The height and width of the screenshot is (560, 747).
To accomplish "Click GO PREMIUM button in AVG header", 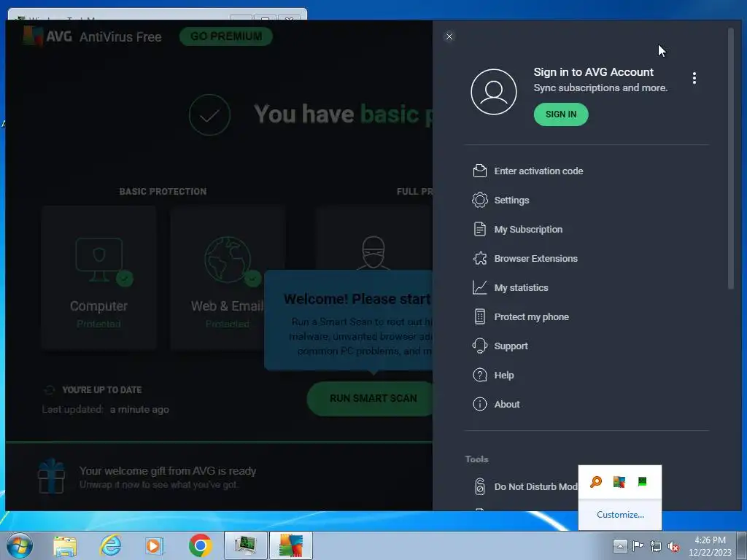I will [226, 36].
